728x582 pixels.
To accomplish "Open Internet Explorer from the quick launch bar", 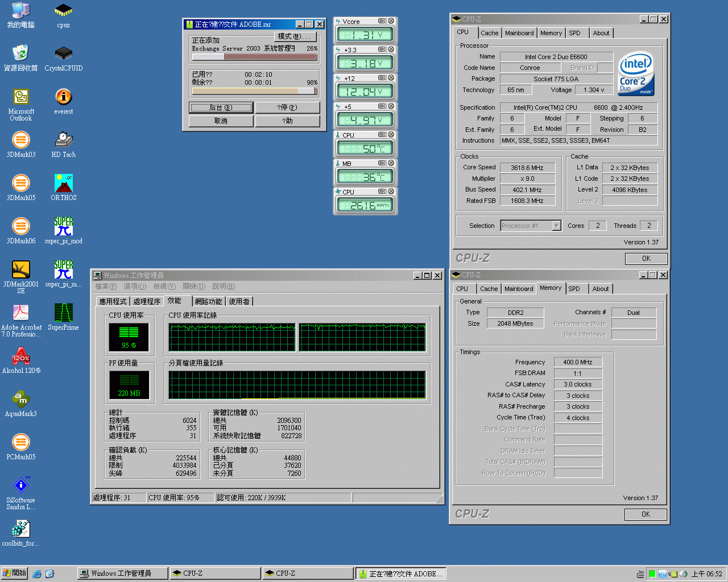I will pyautogui.click(x=37, y=573).
